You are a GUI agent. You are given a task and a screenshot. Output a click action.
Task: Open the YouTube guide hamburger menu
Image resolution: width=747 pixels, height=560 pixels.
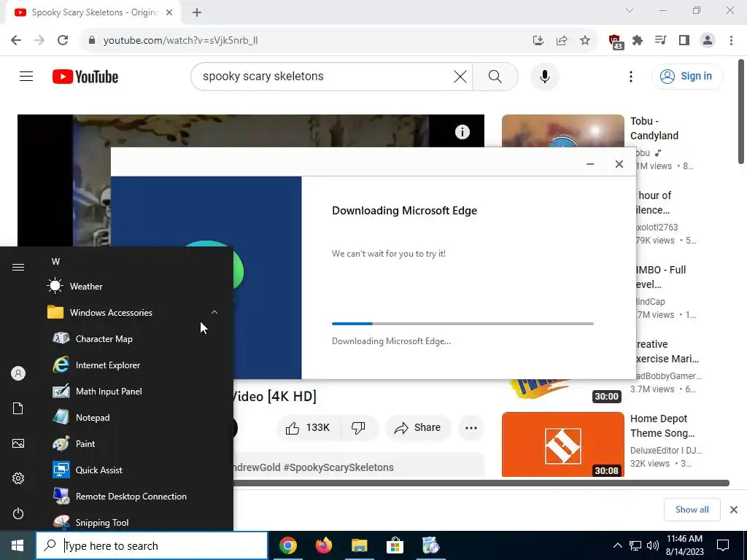(26, 76)
